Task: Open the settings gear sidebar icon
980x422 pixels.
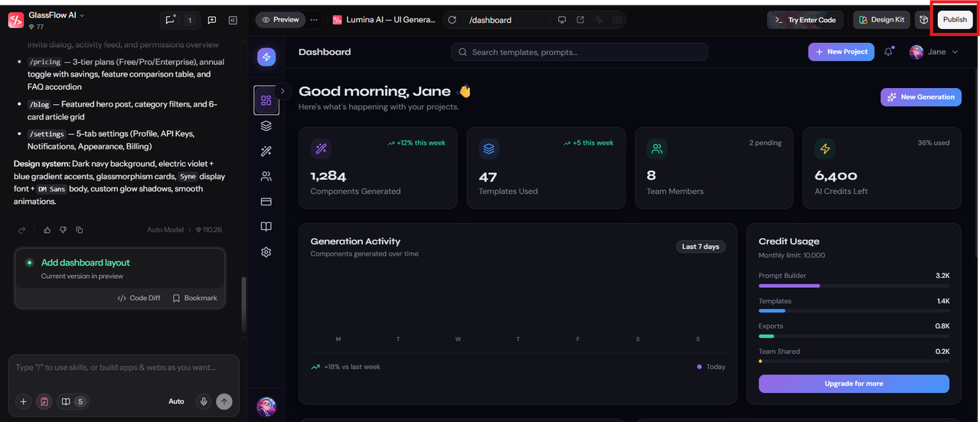Action: (266, 252)
